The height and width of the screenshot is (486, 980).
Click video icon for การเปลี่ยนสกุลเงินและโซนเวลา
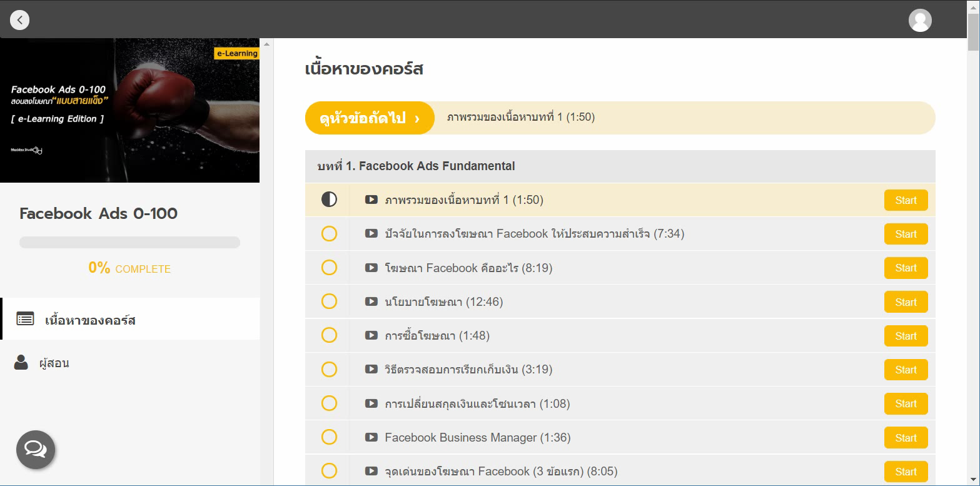371,403
